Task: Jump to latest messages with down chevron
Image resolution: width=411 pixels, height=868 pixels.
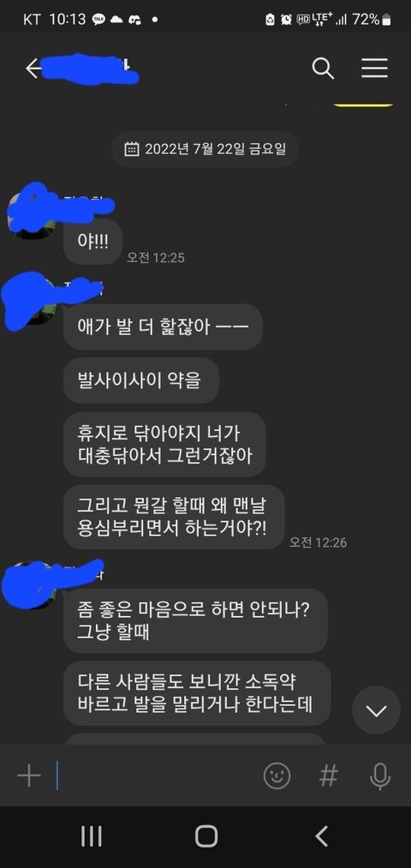Action: (x=376, y=710)
